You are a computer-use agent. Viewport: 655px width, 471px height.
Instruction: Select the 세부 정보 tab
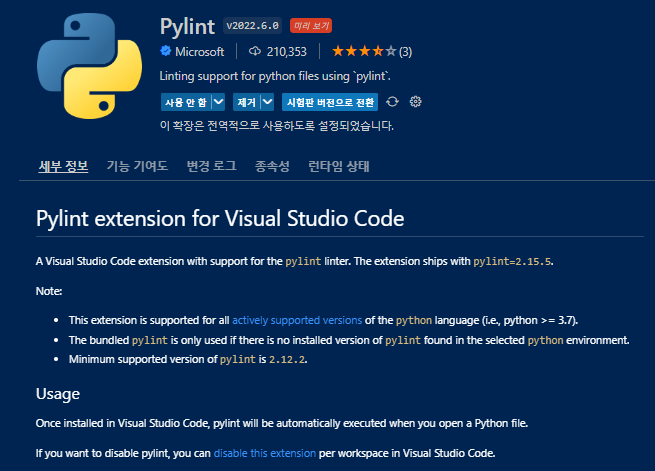coord(63,166)
